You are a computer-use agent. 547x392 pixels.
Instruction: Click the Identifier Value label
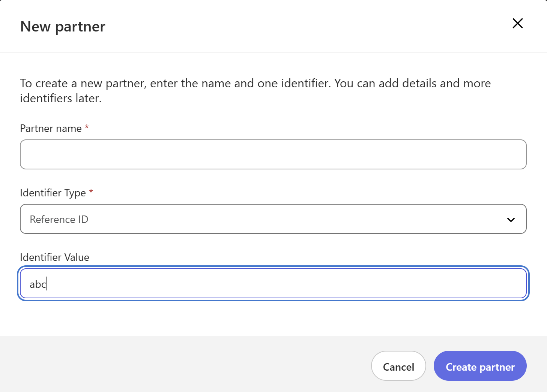(x=54, y=257)
